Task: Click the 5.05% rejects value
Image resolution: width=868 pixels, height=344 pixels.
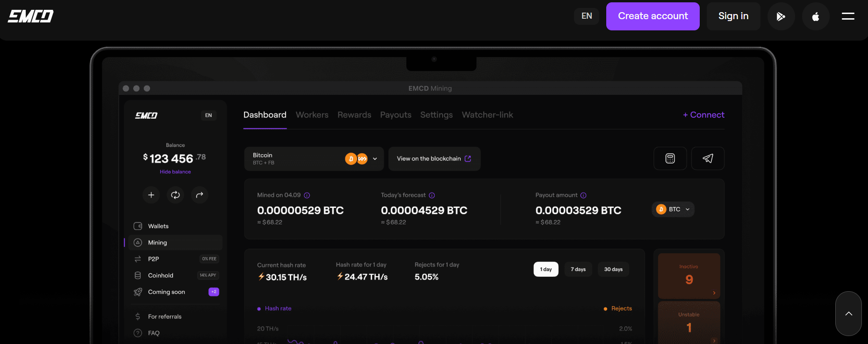Action: 427,277
